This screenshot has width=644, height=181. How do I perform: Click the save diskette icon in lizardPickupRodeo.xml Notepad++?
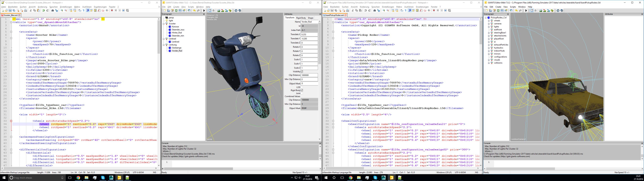point(332,11)
